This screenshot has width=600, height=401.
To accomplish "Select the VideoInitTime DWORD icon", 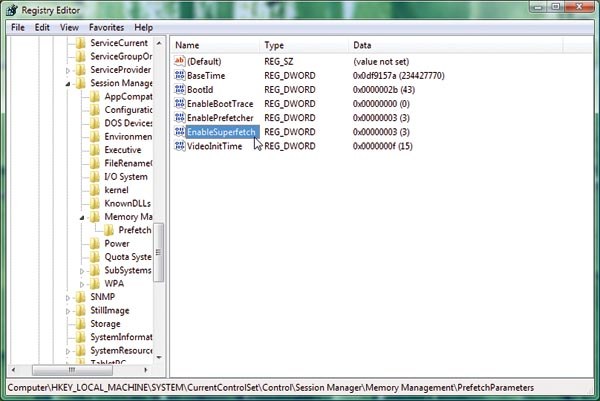I will [180, 145].
